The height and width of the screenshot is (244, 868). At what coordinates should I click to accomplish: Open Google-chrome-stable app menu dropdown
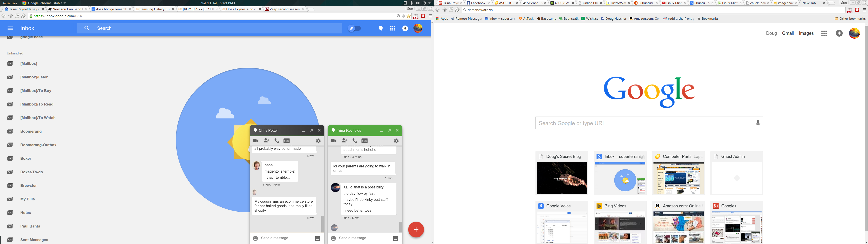click(x=44, y=3)
